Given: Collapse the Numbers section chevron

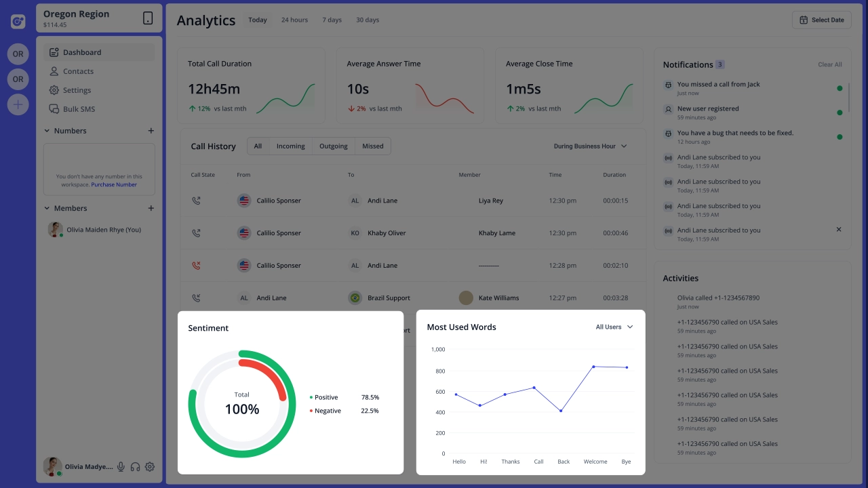Looking at the screenshot, I should [x=47, y=131].
